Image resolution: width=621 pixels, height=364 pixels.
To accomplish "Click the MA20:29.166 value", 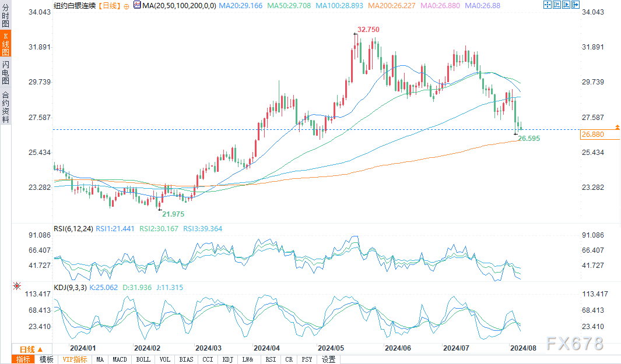I will coord(241,6).
